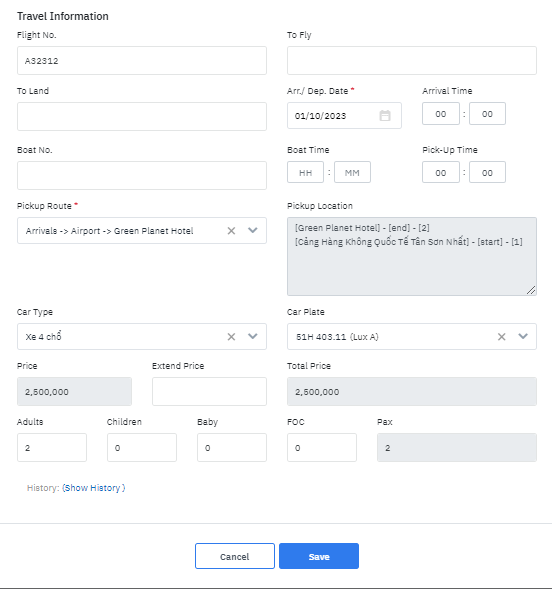Viewport: 552px width, 589px height.
Task: Clear the Pickup Route selection
Action: coord(231,231)
